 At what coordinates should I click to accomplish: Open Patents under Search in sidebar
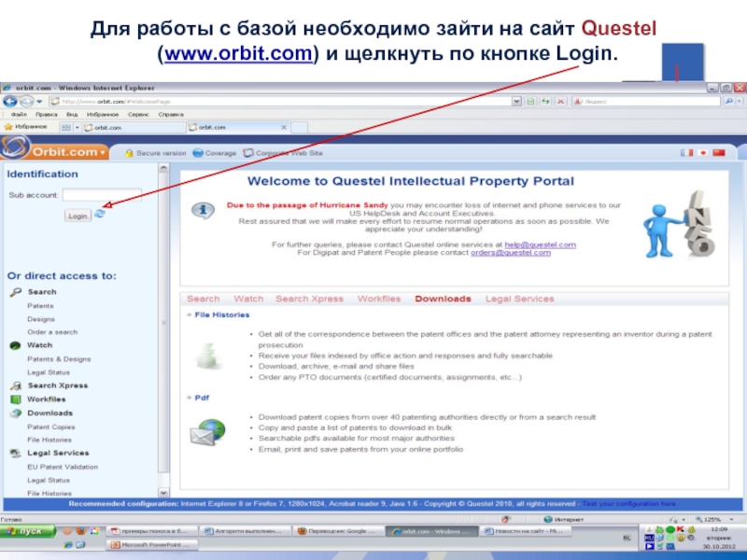[x=40, y=306]
